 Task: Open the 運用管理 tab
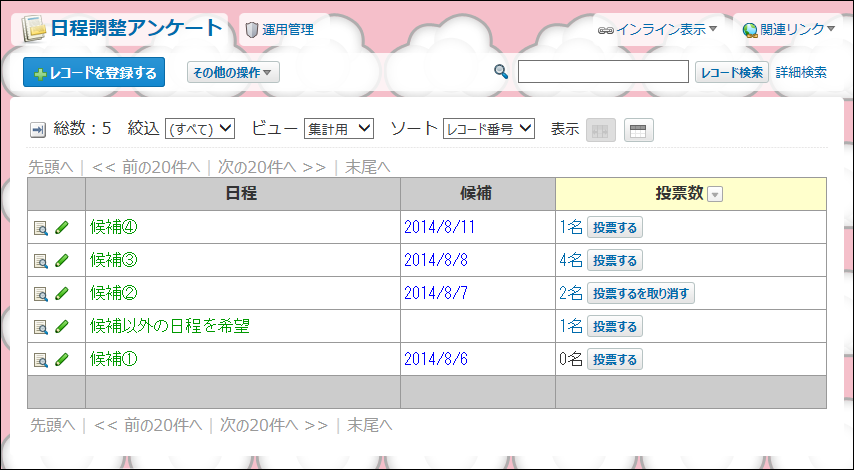pos(279,29)
